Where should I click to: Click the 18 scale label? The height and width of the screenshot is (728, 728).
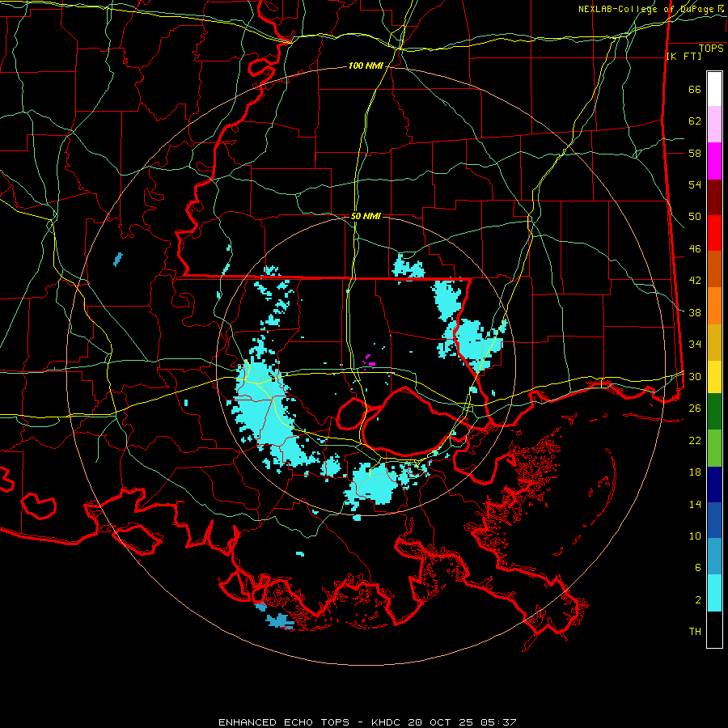[x=695, y=472]
